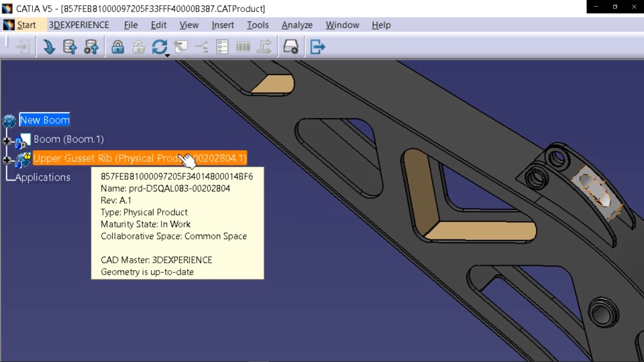This screenshot has height=362, width=644.
Task: Click the database with gear save-options icon
Action: (x=91, y=47)
